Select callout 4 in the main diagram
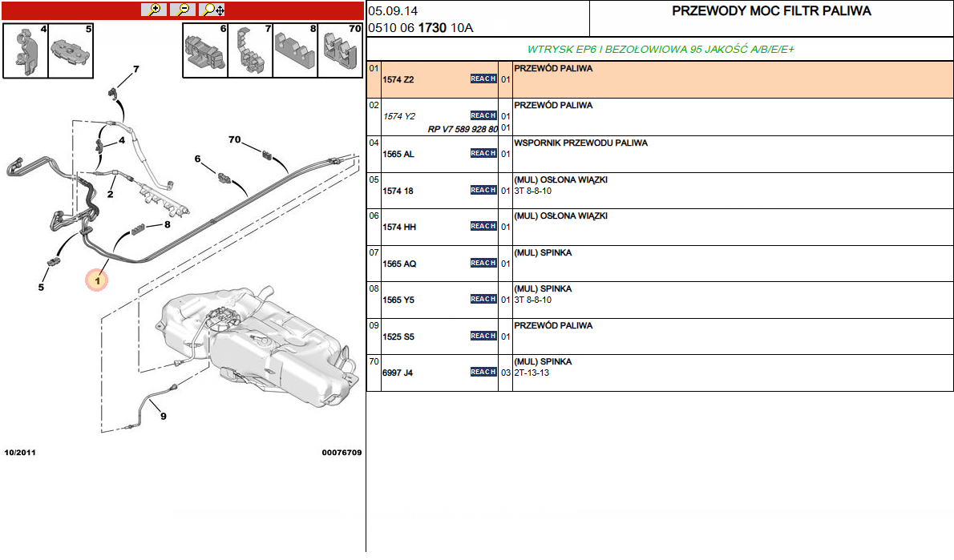This screenshot has width=954, height=560. click(122, 140)
